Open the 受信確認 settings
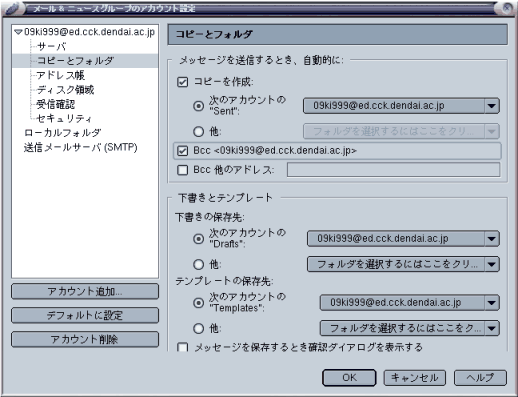Viewport: 518px width, 397px height. [56, 104]
